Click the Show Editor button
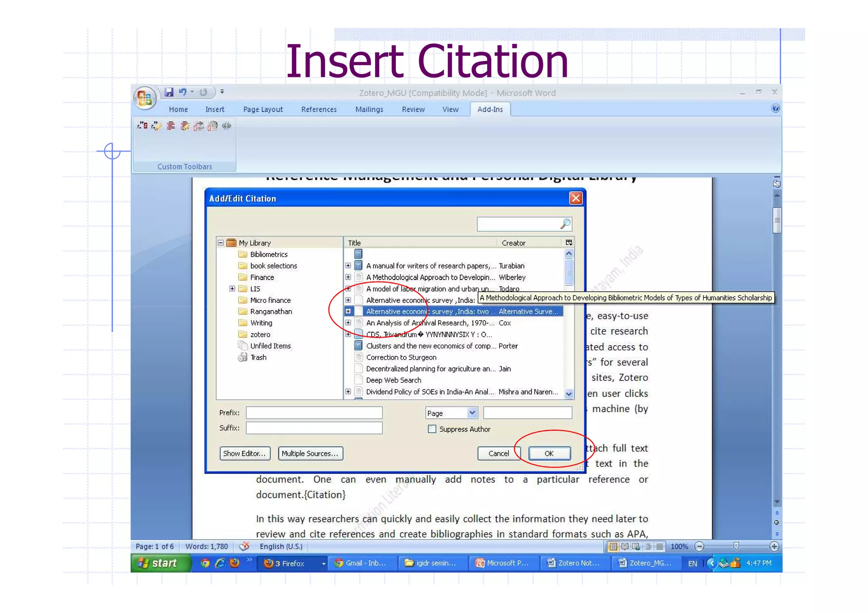This screenshot has width=868, height=613. (245, 453)
